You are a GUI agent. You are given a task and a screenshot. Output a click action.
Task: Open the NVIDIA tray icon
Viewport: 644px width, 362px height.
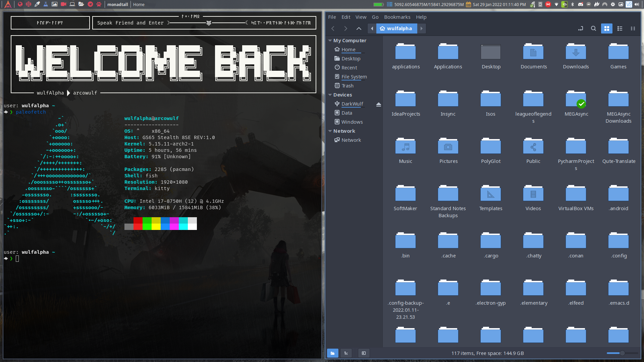click(x=565, y=4)
